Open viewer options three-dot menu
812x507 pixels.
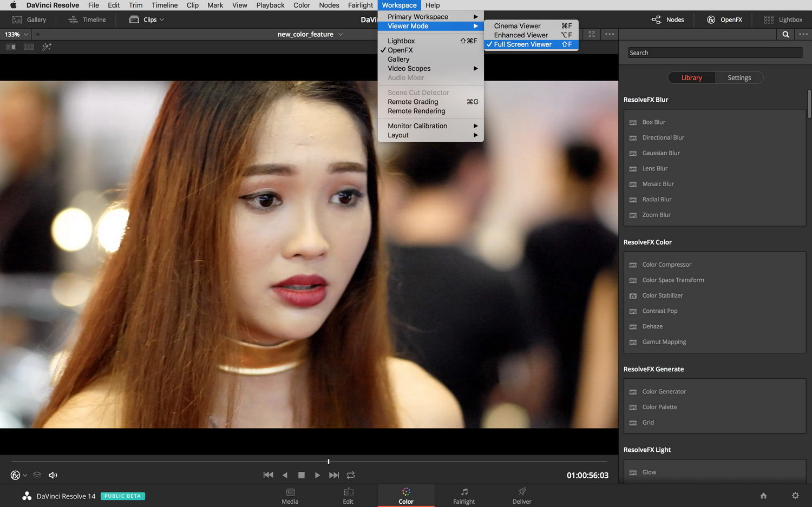pos(610,34)
